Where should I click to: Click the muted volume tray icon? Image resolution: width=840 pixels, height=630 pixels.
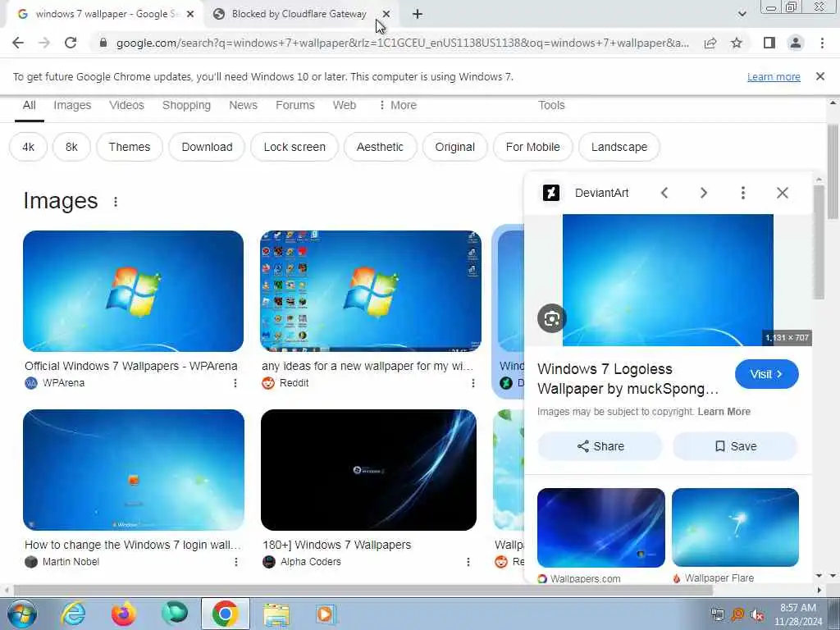click(756, 615)
